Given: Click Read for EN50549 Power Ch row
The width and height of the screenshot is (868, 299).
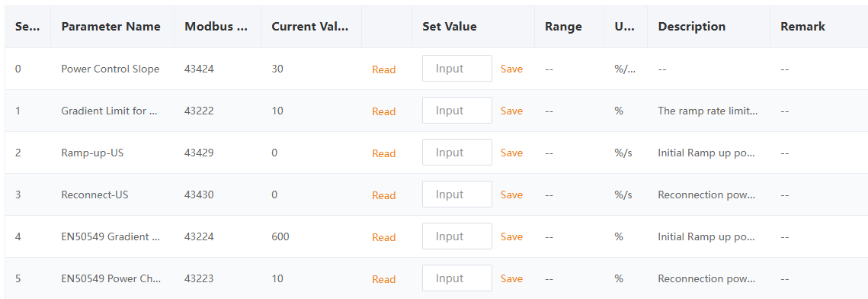Looking at the screenshot, I should (383, 280).
